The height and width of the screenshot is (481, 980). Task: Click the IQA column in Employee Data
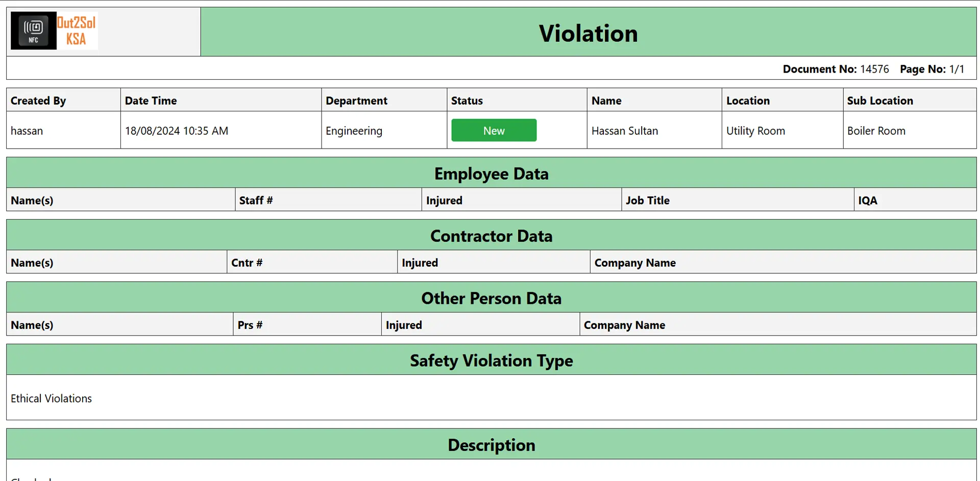(x=867, y=200)
